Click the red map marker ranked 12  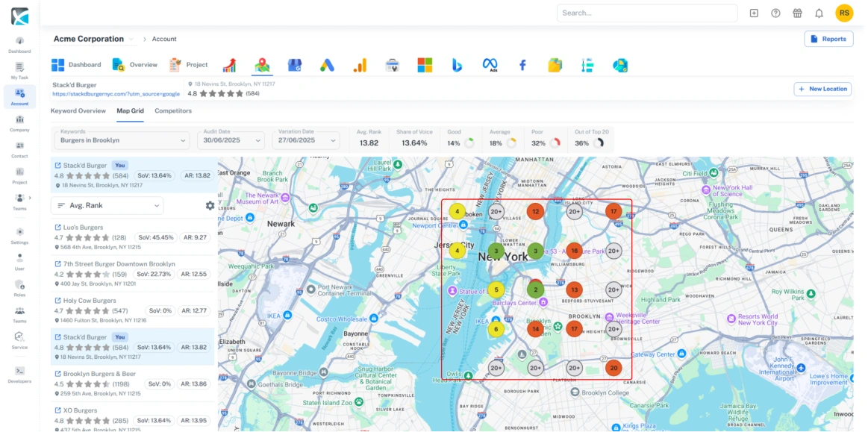[535, 210]
